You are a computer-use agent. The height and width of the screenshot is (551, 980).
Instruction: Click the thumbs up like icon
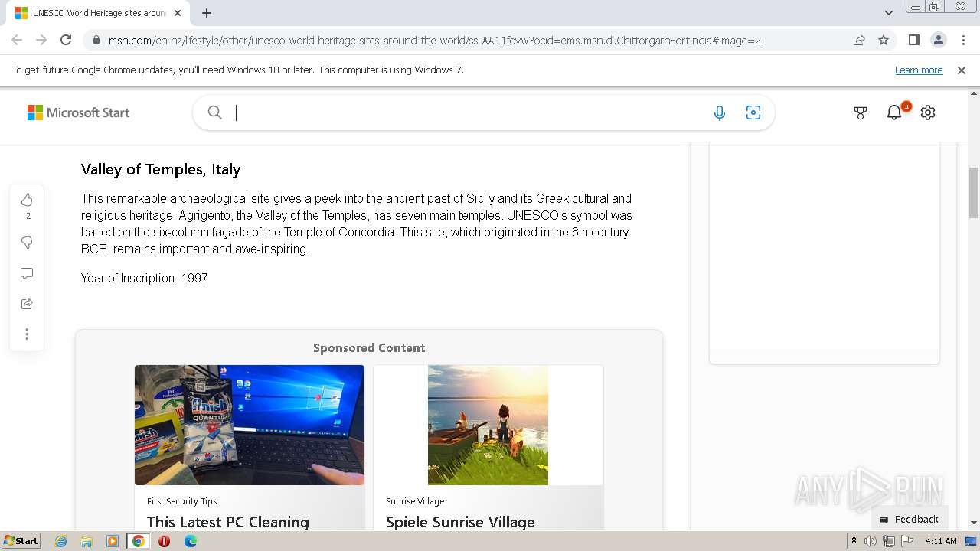(x=27, y=200)
